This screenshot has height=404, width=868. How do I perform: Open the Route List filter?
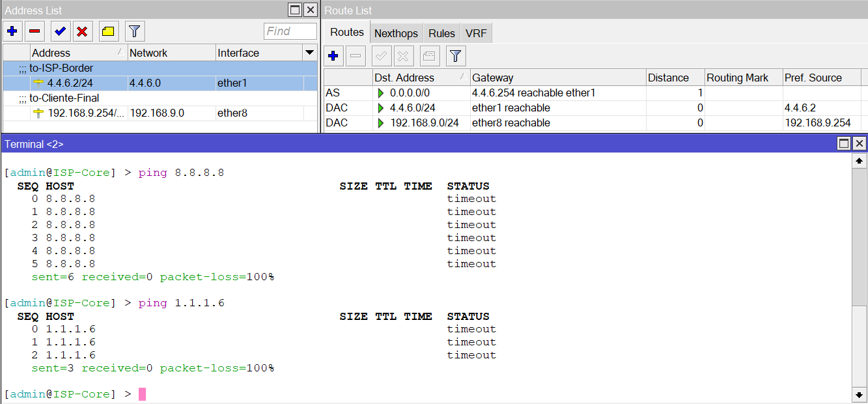tap(455, 56)
